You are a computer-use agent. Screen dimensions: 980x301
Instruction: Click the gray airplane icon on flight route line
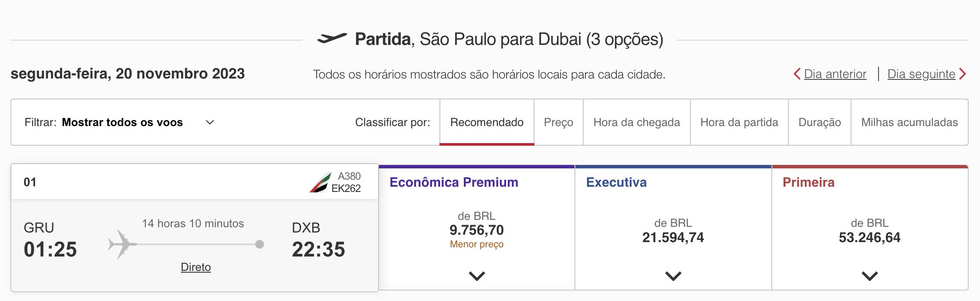pyautogui.click(x=122, y=244)
